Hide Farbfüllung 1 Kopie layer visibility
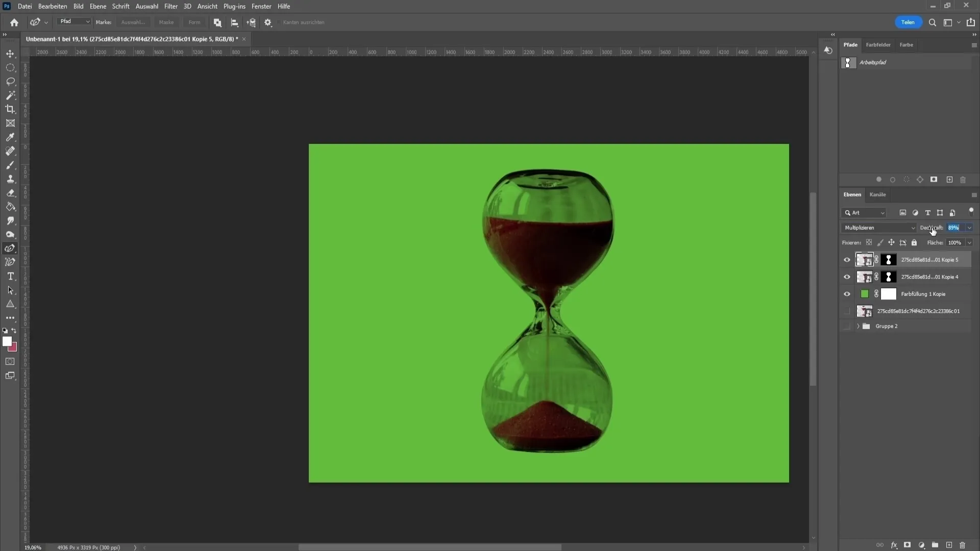 pos(847,294)
